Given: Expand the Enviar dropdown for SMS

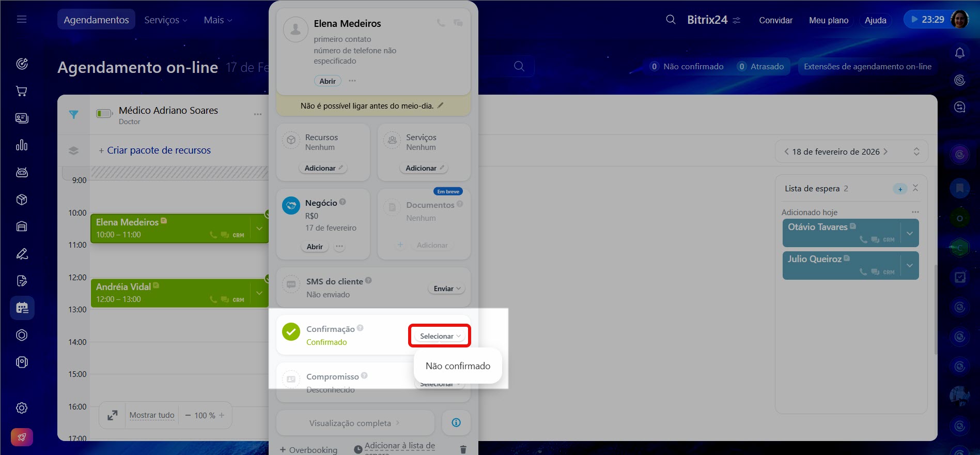Looking at the screenshot, I should coord(446,289).
